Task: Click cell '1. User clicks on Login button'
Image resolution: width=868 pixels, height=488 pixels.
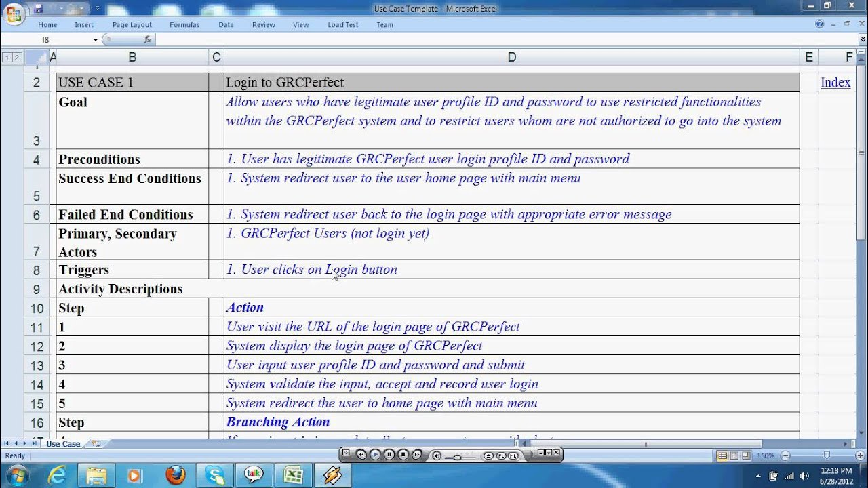Action: click(x=512, y=269)
